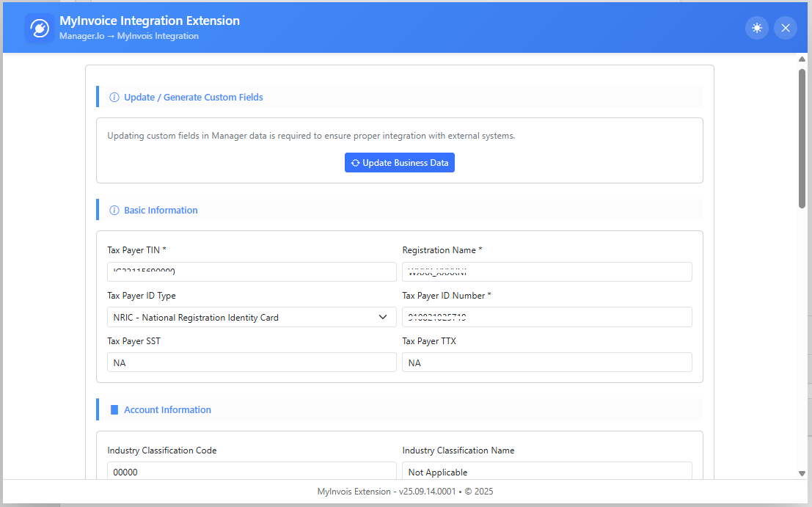This screenshot has width=812, height=507.
Task: Click inside the Tax Payer ID Number field
Action: click(x=546, y=317)
